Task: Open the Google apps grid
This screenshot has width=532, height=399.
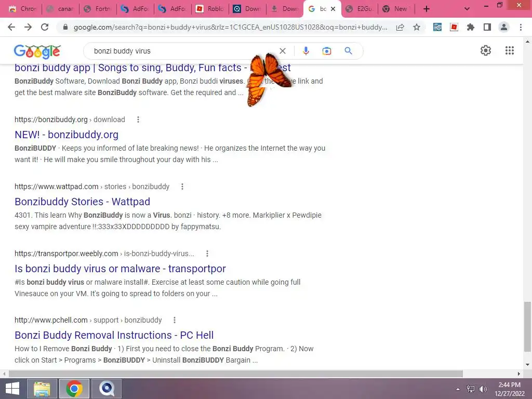Action: 510,50
